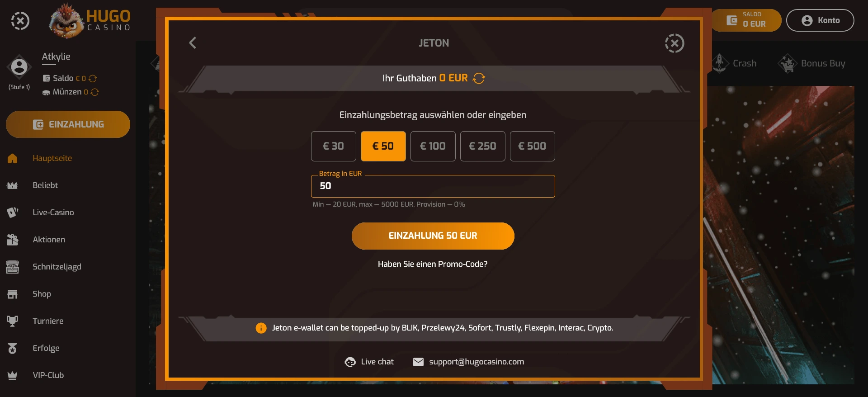Open Live-Casino from the sidebar
The width and height of the screenshot is (868, 397).
pos(53,213)
